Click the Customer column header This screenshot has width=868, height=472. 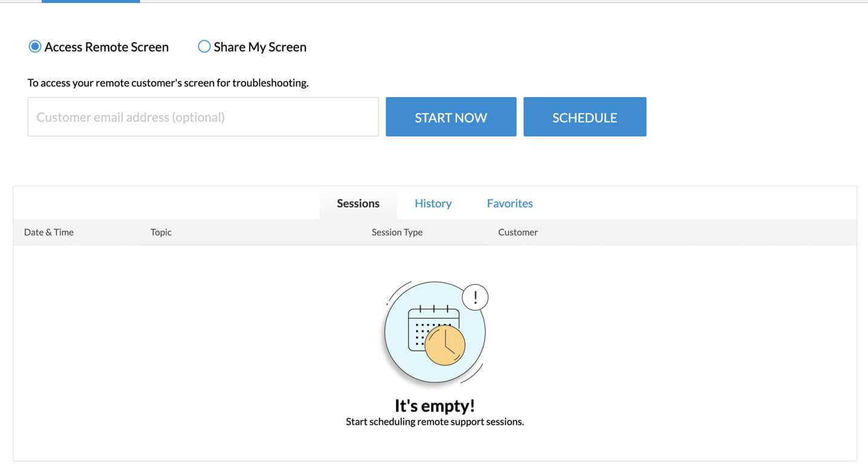[x=517, y=232]
